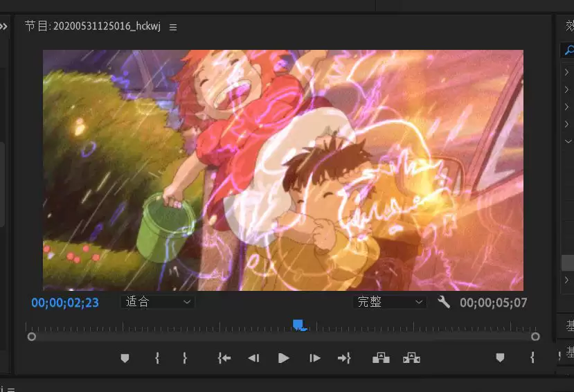Open the 完整 playback resolution dropdown
Viewport: 574px width, 392px height.
[x=390, y=302]
